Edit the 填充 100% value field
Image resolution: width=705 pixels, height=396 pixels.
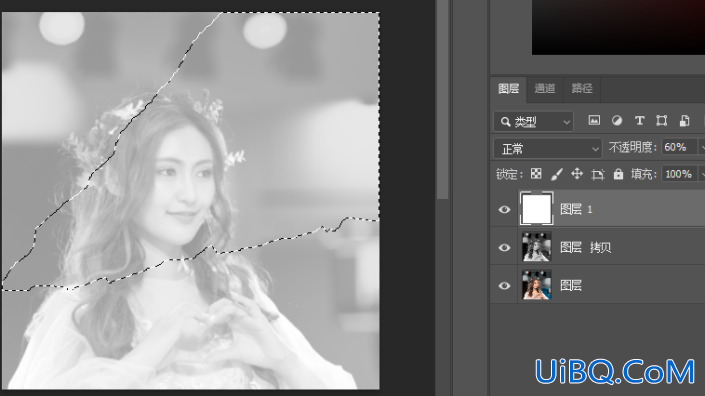pyautogui.click(x=679, y=174)
